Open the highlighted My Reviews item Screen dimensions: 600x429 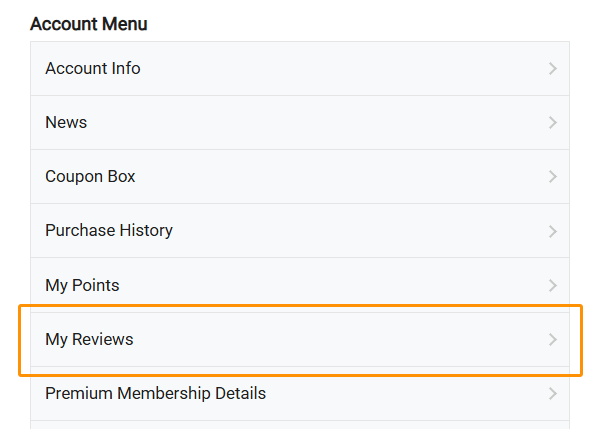[x=300, y=340]
